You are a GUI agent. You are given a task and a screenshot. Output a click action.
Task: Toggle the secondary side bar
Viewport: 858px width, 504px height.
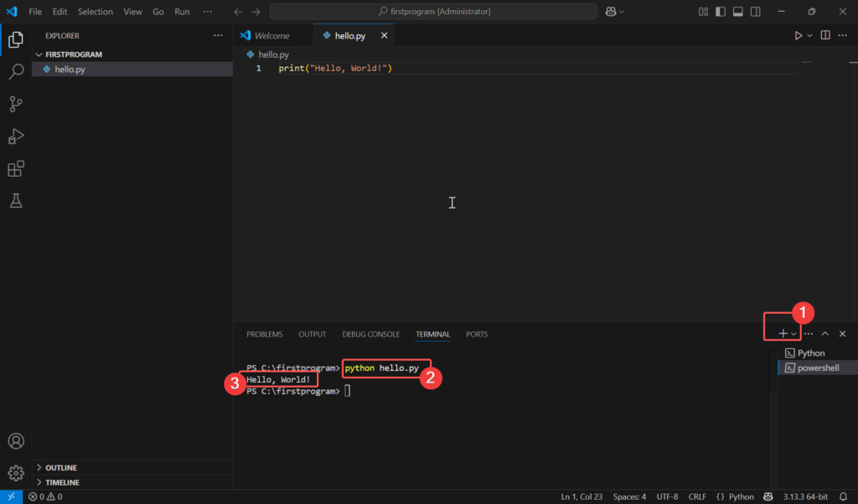pos(756,12)
